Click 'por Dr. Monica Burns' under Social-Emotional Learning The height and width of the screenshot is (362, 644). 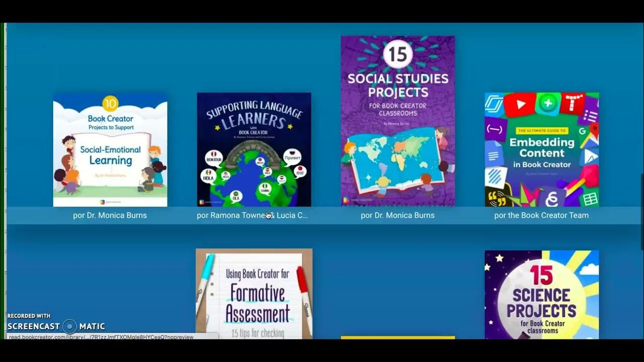pyautogui.click(x=110, y=215)
